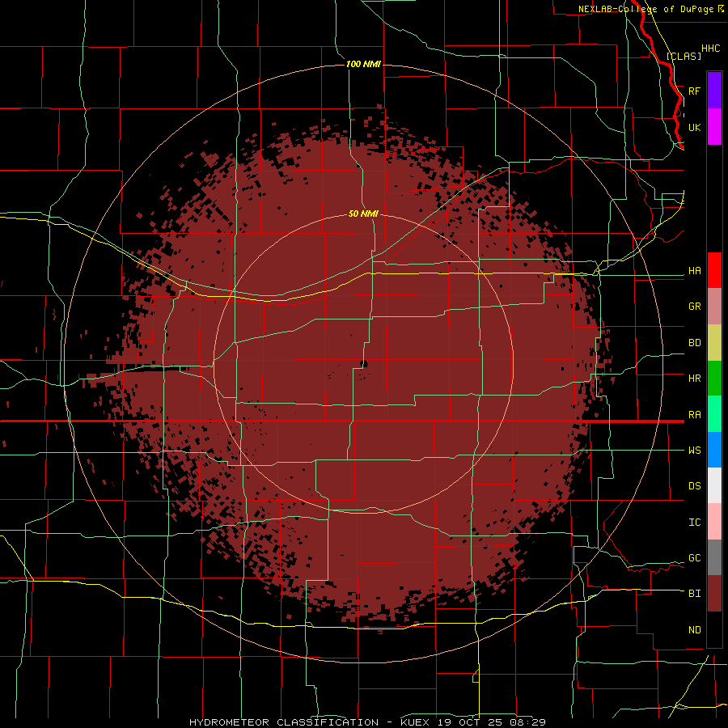Click the HA legend label
728x728 pixels.
click(694, 271)
